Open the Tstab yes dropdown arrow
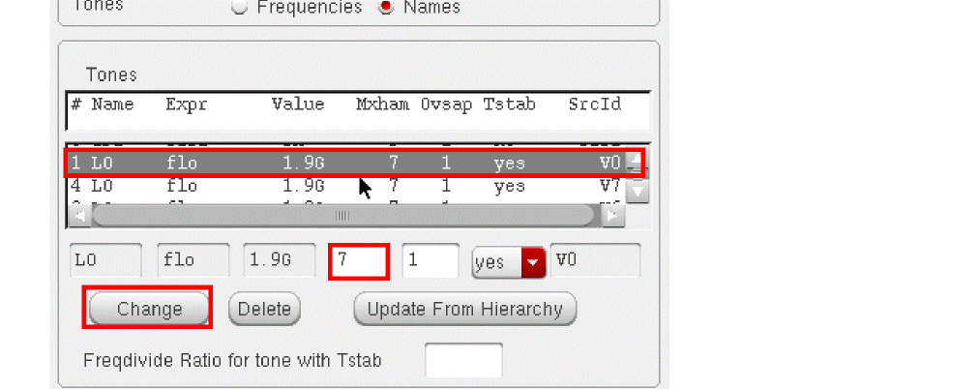980x390 pixels. (533, 261)
